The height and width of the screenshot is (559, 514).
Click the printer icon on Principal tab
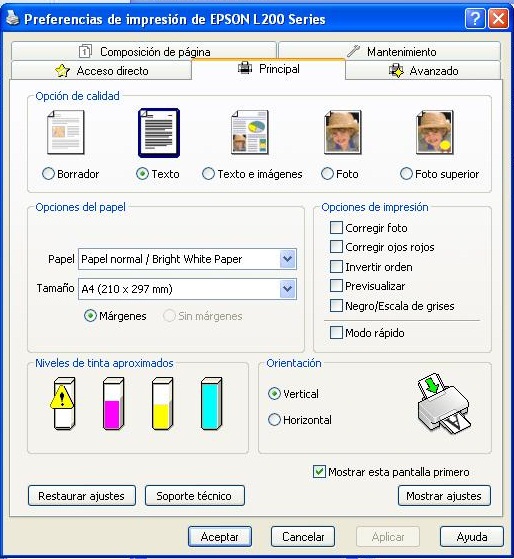pos(245,68)
